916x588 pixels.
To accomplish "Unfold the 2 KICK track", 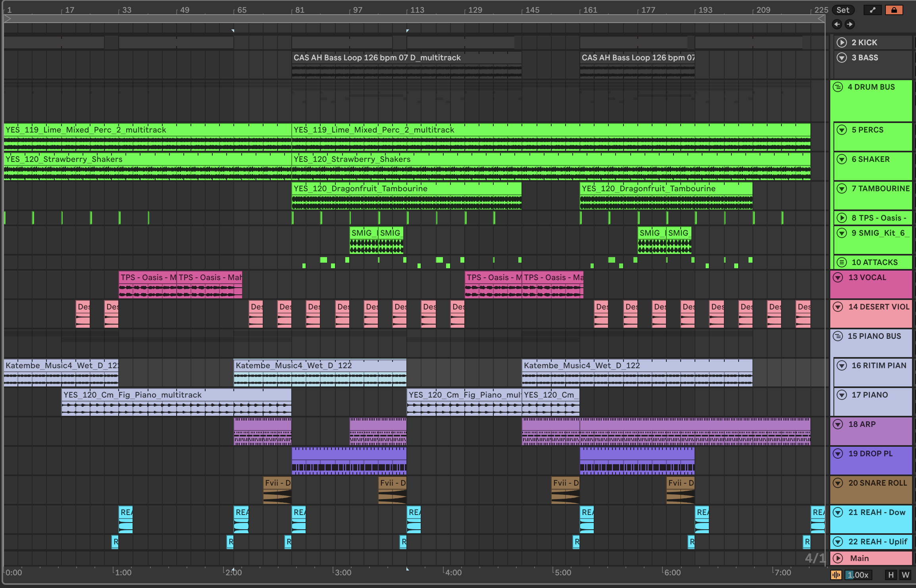I will (x=841, y=42).
